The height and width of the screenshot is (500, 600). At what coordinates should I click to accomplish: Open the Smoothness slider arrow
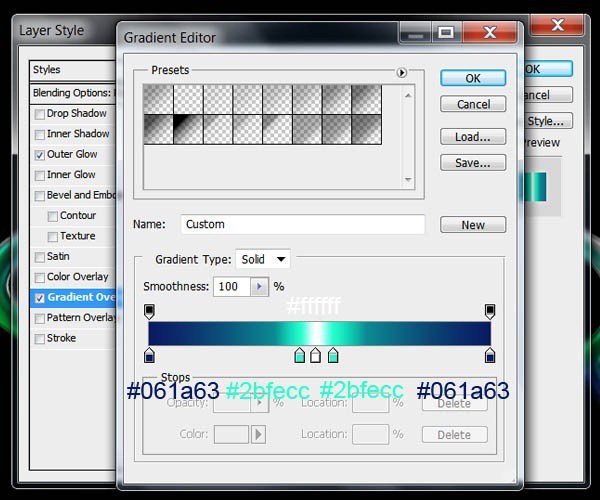(259, 287)
